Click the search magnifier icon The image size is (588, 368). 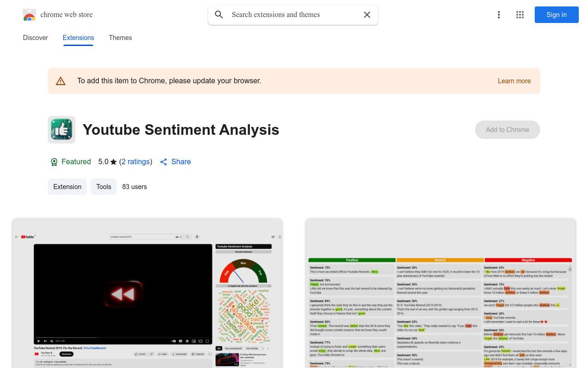click(219, 15)
